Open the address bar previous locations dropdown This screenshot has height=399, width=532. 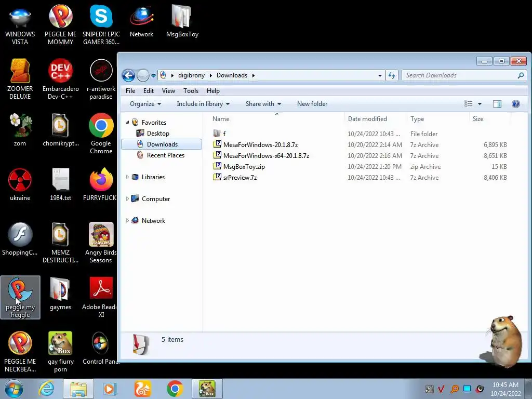[380, 76]
